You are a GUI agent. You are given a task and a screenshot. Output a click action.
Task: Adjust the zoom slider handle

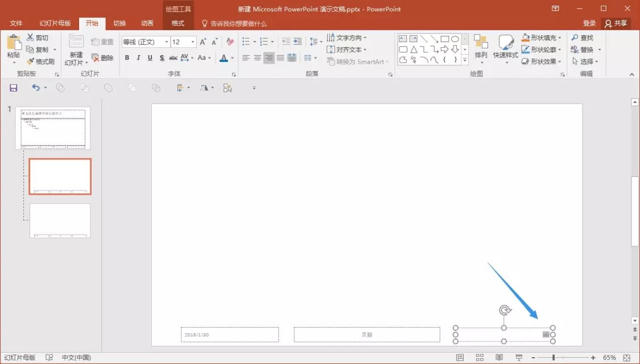tap(554, 358)
